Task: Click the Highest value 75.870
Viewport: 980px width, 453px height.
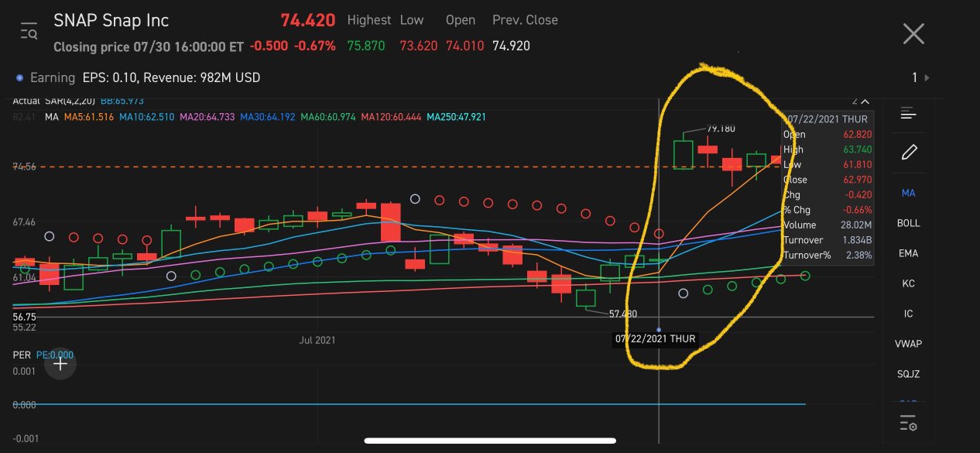Action: click(x=366, y=46)
